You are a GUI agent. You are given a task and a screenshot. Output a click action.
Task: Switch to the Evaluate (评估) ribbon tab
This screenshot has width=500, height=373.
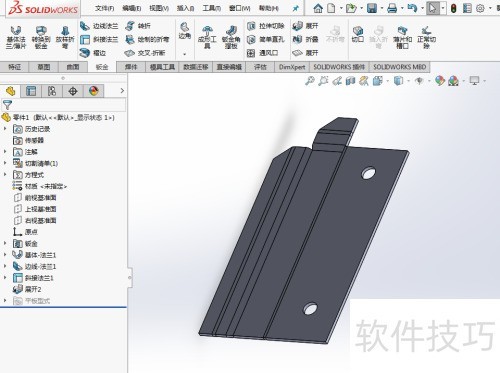click(x=260, y=67)
